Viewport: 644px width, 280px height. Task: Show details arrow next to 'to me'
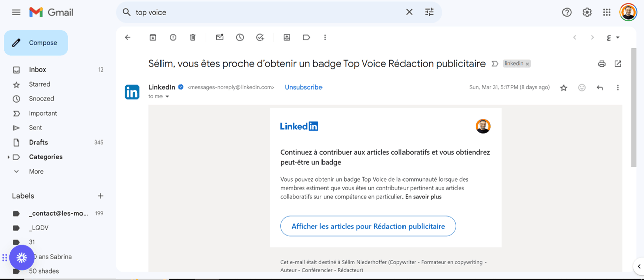pyautogui.click(x=167, y=96)
